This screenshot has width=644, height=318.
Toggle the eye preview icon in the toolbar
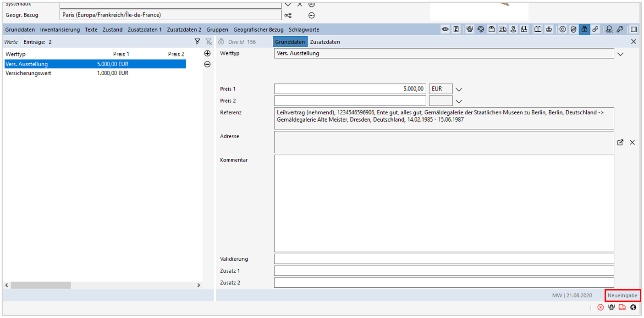(445, 29)
